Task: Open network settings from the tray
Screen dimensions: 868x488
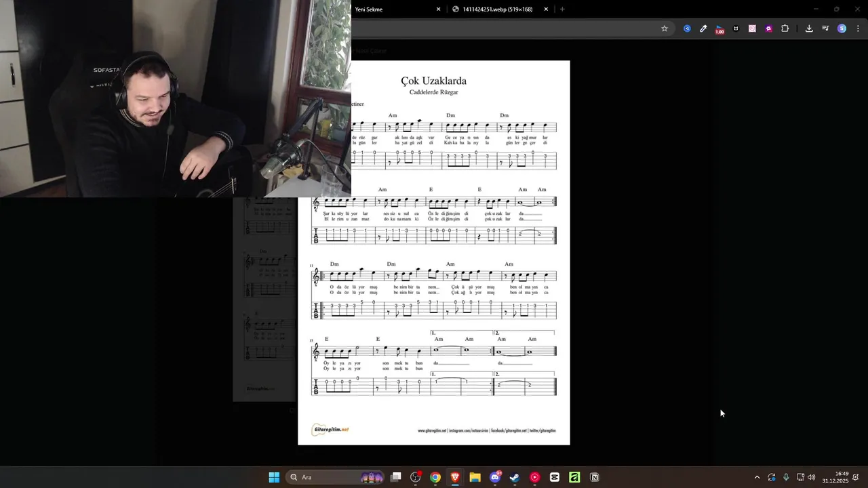Action: pos(800,477)
